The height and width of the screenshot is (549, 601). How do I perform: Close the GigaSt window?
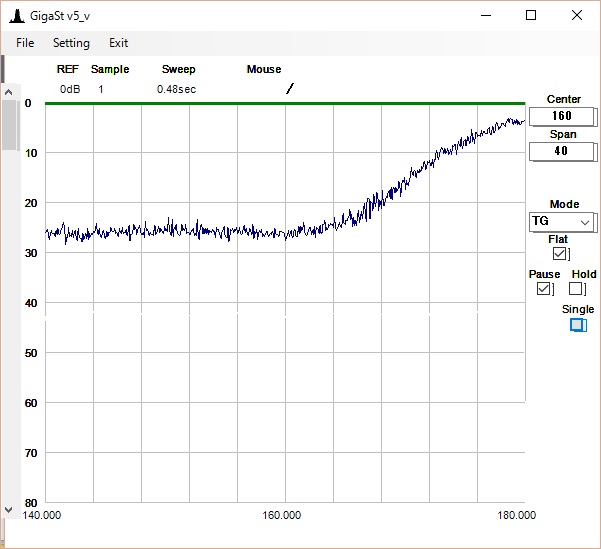[577, 16]
